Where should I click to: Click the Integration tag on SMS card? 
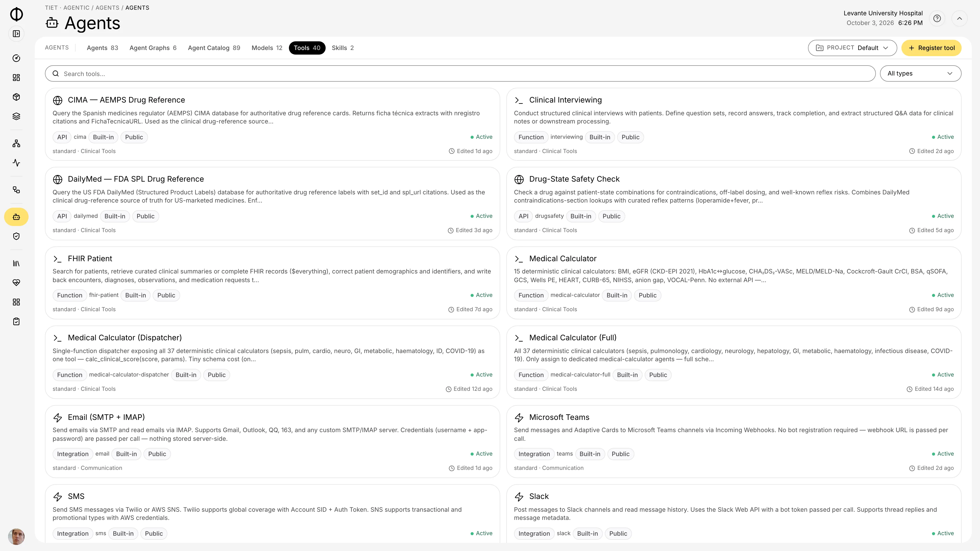point(73,533)
